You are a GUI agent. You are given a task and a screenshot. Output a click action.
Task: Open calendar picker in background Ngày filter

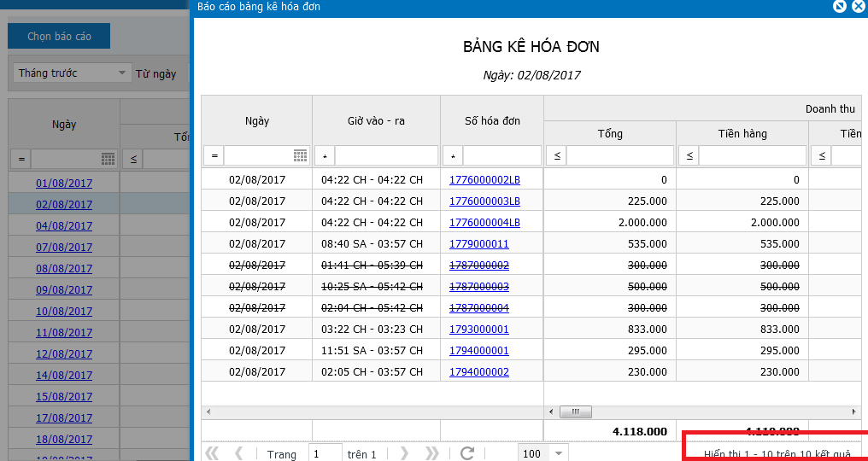(x=108, y=160)
